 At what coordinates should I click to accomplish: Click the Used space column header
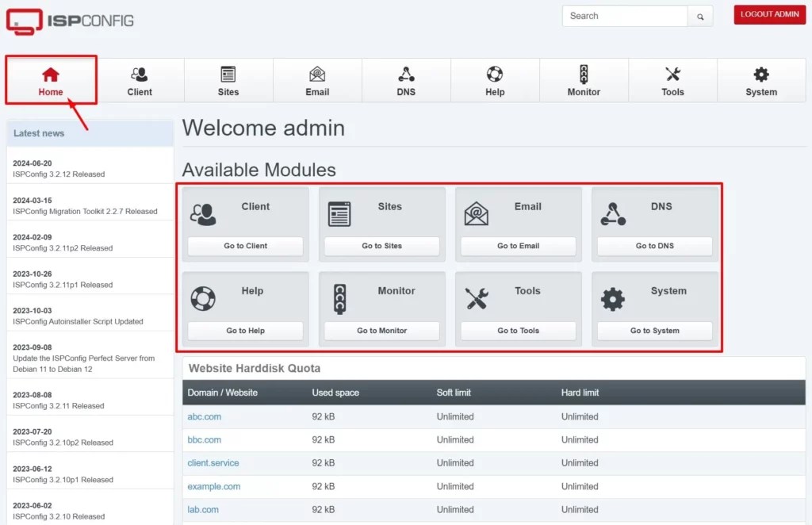(335, 393)
